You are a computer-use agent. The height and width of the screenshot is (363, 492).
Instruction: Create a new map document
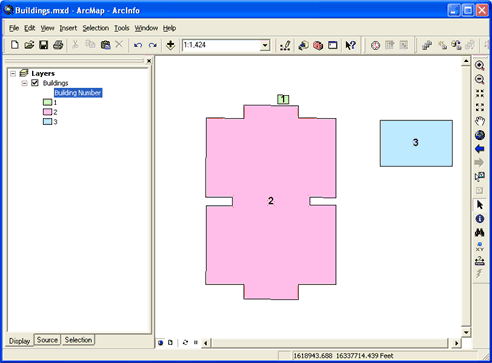pyautogui.click(x=14, y=45)
